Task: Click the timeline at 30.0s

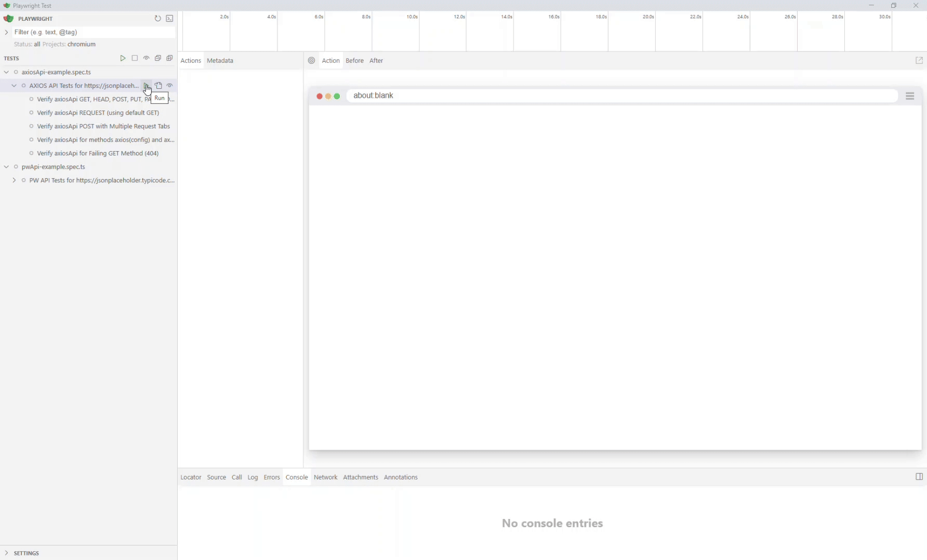Action: [885, 17]
